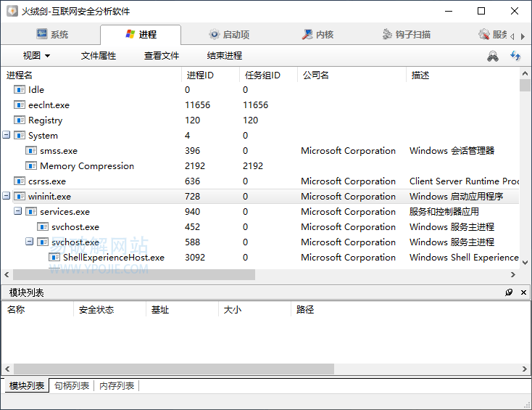This screenshot has height=410, width=532.
Task: Click the tab scroll left arrow
Action: point(512,36)
